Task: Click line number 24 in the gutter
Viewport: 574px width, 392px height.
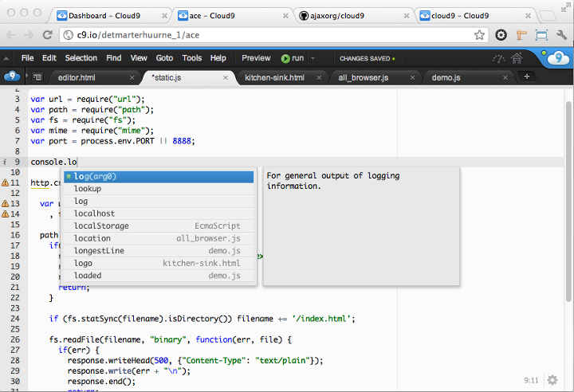Action: [15, 319]
